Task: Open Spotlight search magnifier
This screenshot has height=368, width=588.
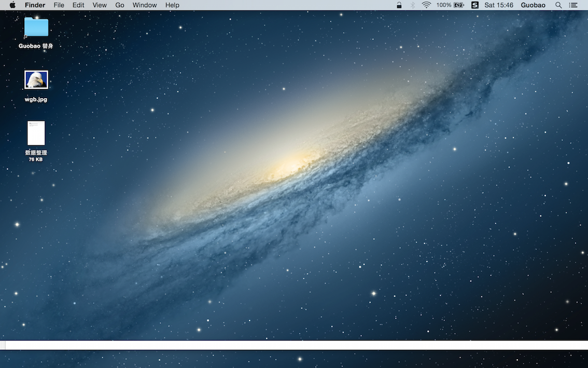Action: click(x=558, y=5)
